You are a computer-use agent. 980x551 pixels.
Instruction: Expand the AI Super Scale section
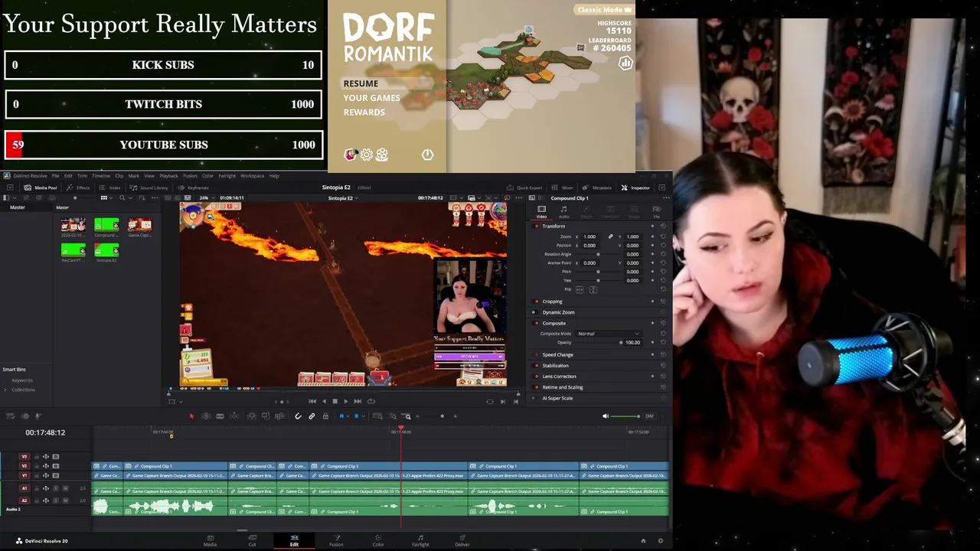point(557,398)
